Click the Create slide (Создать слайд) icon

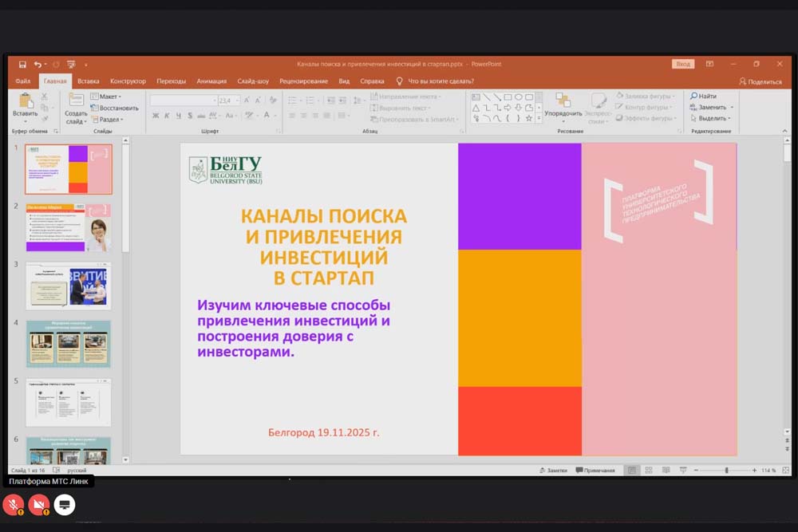77,100
